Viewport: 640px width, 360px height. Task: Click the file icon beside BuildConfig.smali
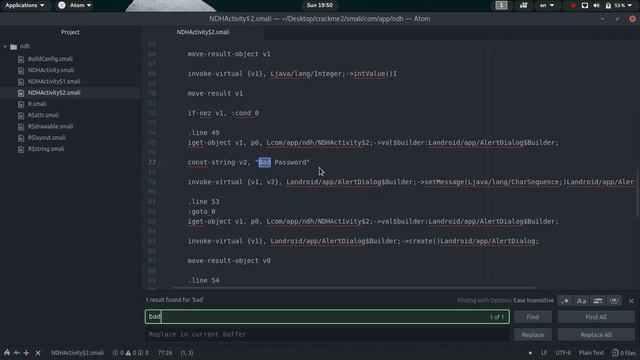point(21,59)
